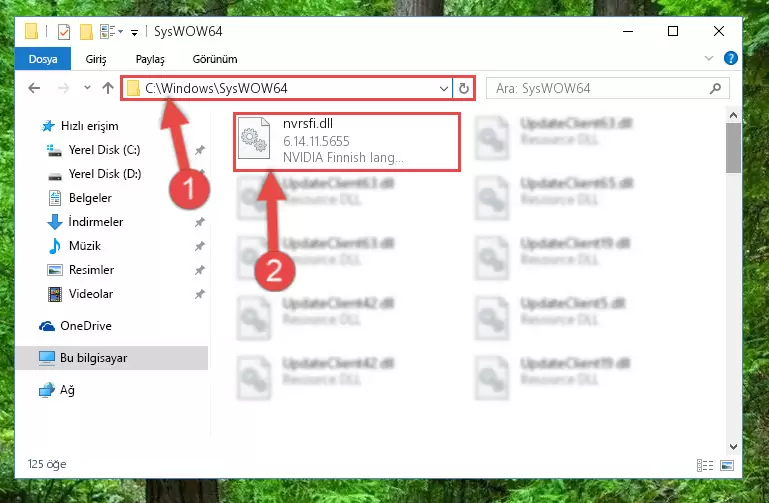Open Customize Quick Access Toolbar arrow
The height and width of the screenshot is (503, 769).
pyautogui.click(x=134, y=33)
